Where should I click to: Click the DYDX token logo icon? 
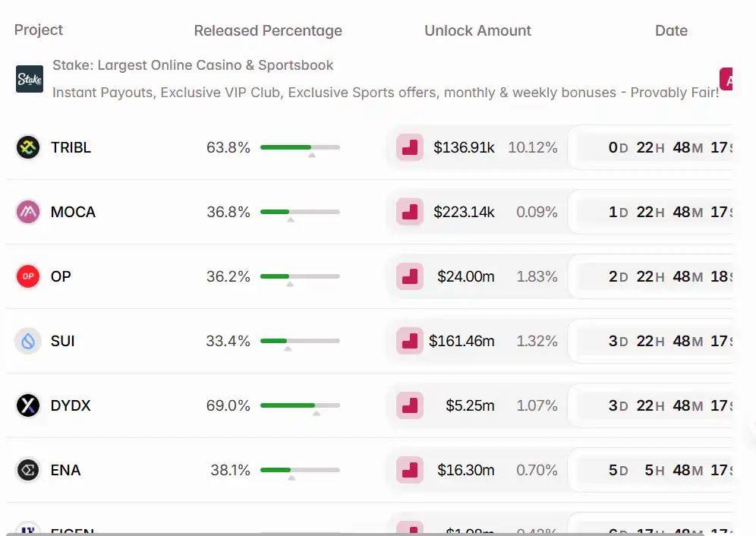pos(28,405)
